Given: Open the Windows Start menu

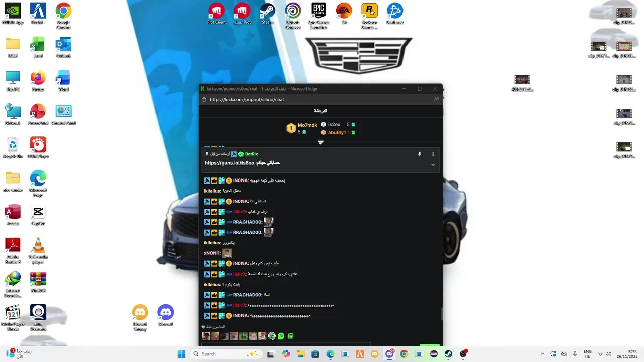Looking at the screenshot, I should click(181, 354).
